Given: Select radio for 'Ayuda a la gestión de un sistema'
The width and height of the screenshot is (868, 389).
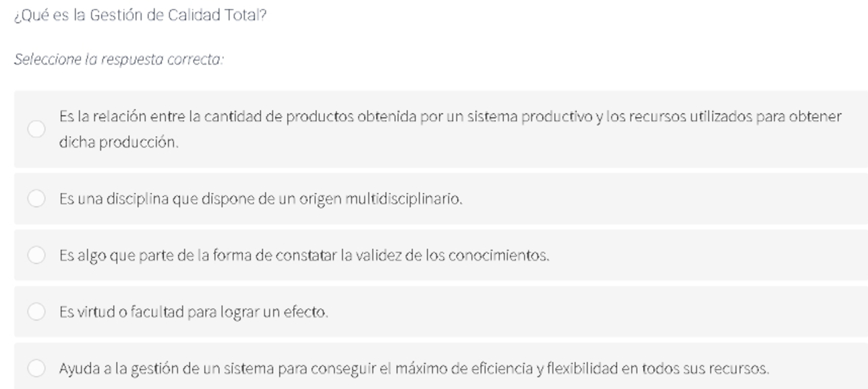Looking at the screenshot, I should click(x=36, y=369).
